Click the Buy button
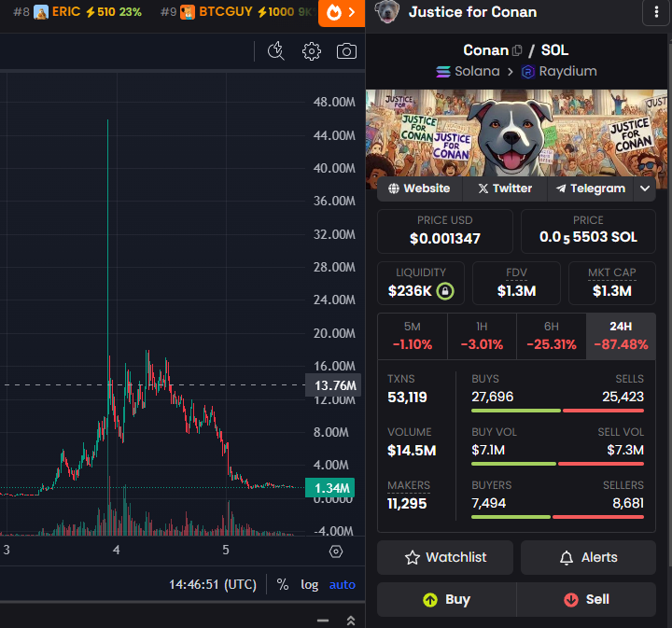This screenshot has width=672, height=628. click(x=446, y=599)
